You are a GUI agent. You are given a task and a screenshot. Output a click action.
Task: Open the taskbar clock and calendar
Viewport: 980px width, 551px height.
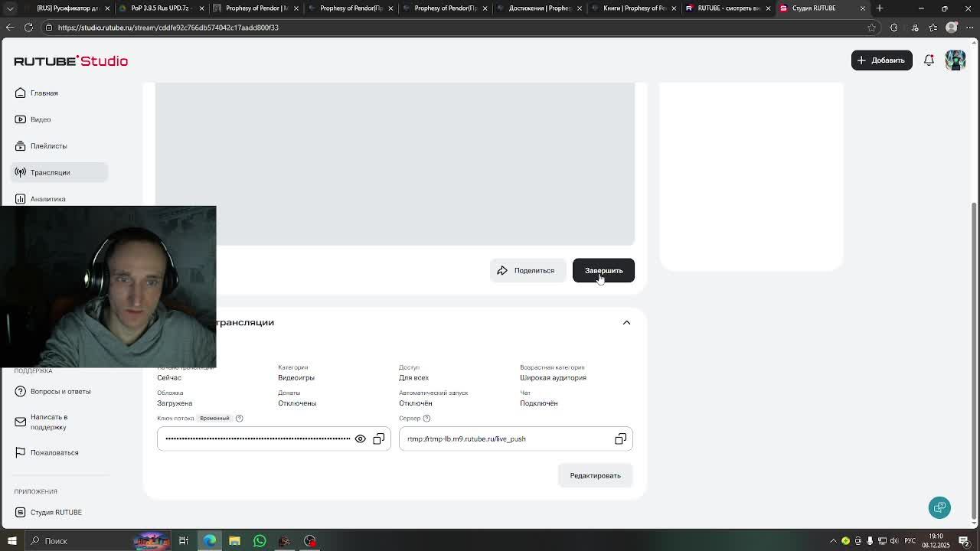click(936, 541)
